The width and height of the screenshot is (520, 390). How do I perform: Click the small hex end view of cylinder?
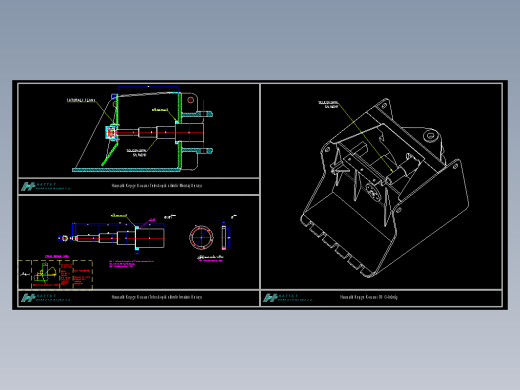64,238
